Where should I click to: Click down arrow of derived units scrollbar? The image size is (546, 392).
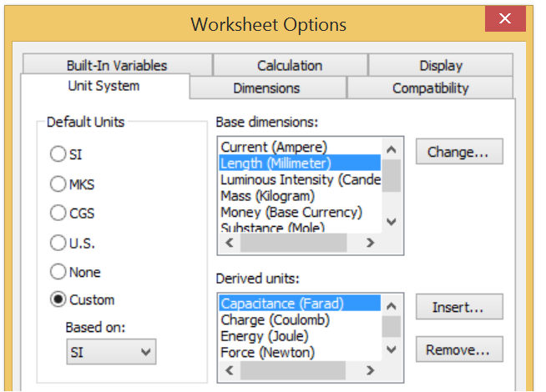(392, 349)
